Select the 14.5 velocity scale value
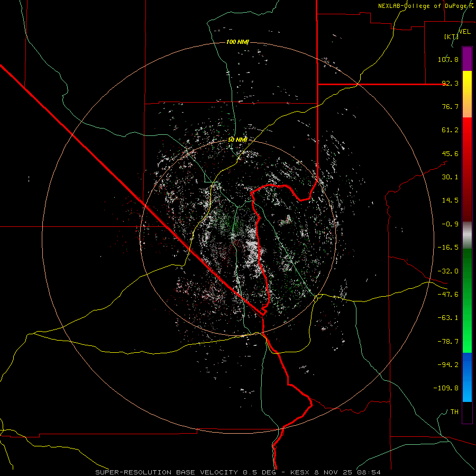This screenshot has width=476, height=476. tap(450, 200)
